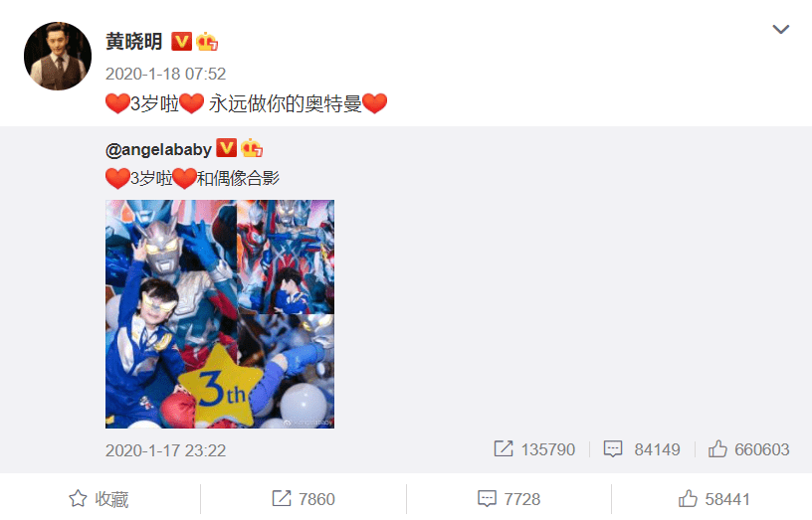Open 黄晓明's username link
The image size is (812, 520).
(134, 42)
